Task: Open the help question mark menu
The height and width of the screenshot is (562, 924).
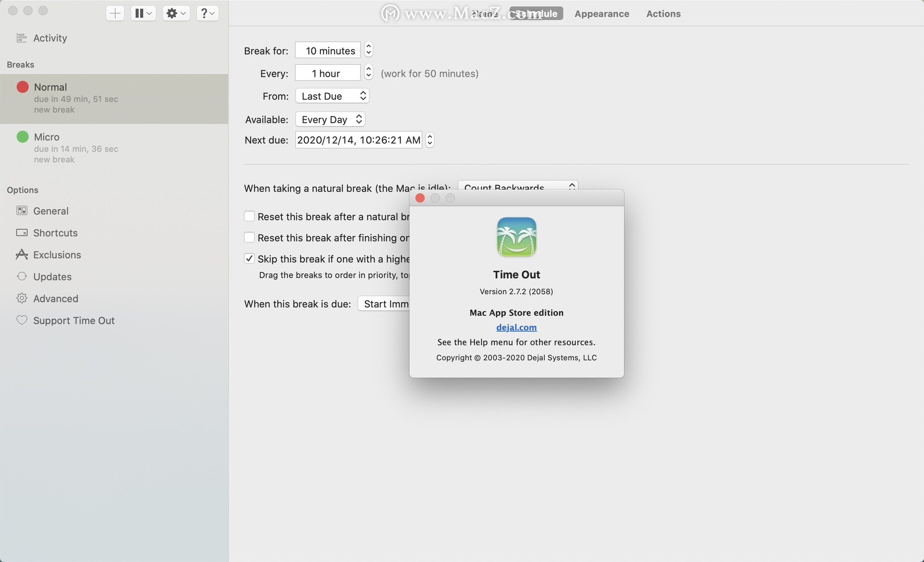Action: coord(207,13)
